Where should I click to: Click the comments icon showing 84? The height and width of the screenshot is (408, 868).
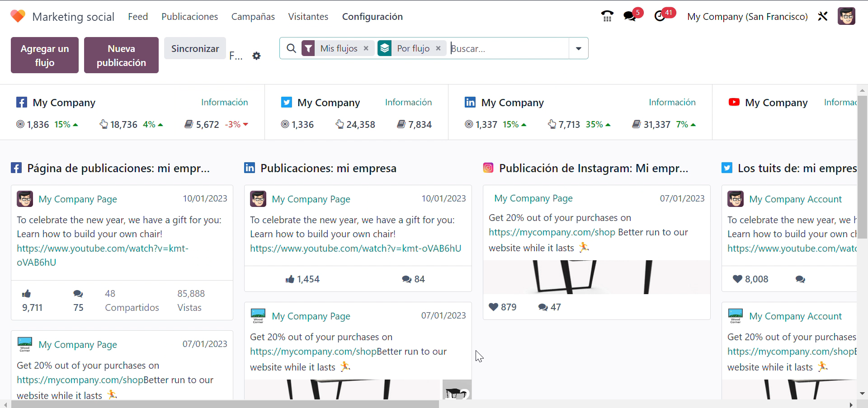[407, 279]
